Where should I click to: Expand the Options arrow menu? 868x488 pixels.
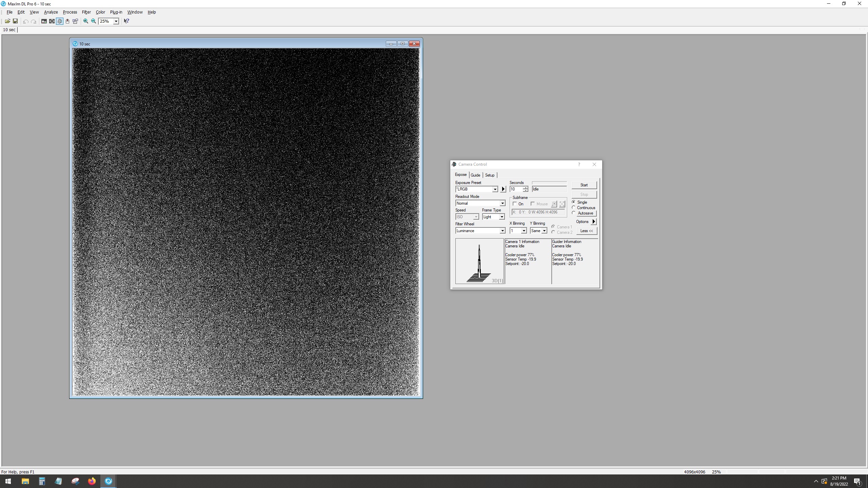coord(594,221)
